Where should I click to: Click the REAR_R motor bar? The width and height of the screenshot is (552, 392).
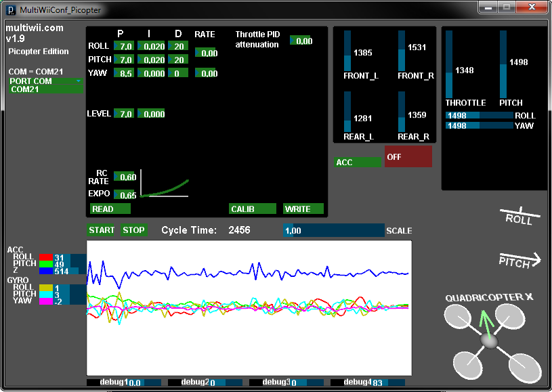point(402,112)
